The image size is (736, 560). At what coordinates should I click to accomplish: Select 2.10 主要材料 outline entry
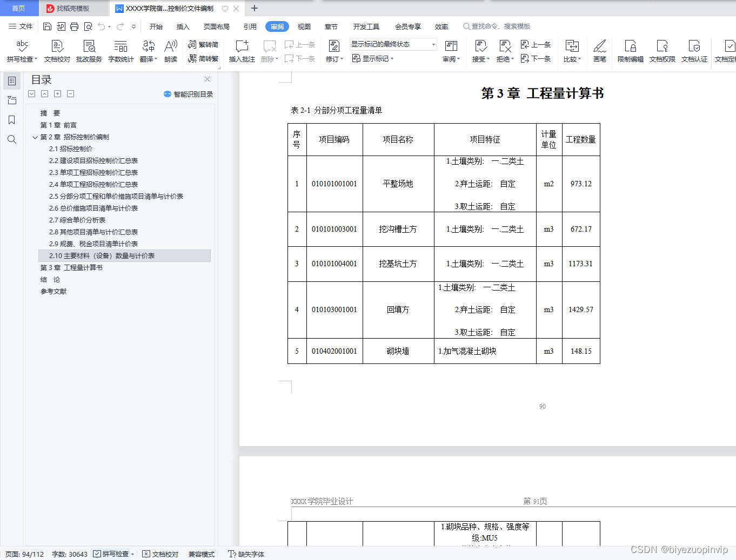click(x=124, y=256)
